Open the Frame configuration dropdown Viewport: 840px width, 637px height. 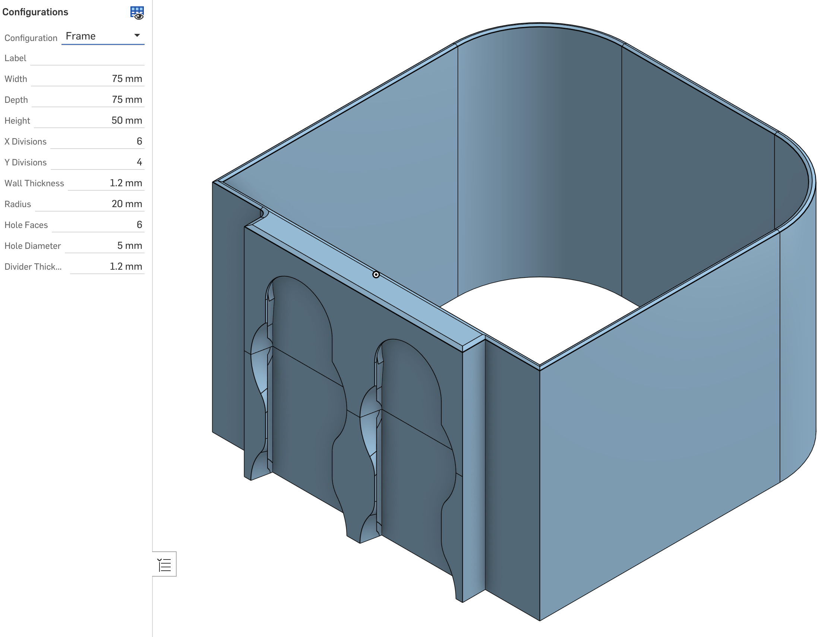[103, 36]
